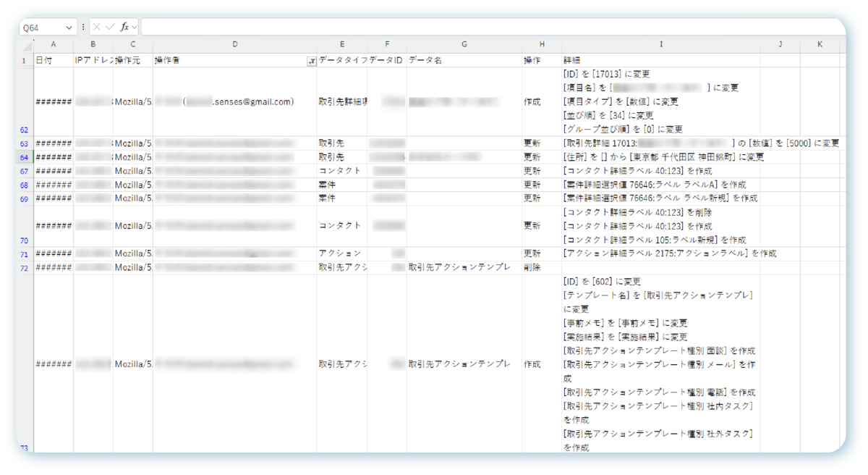Click the Insert Function fx icon

point(124,27)
